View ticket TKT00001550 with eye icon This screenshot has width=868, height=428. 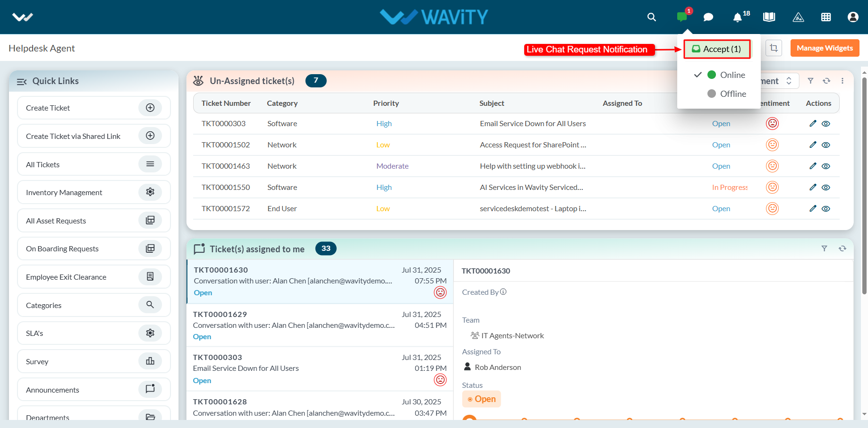(826, 187)
